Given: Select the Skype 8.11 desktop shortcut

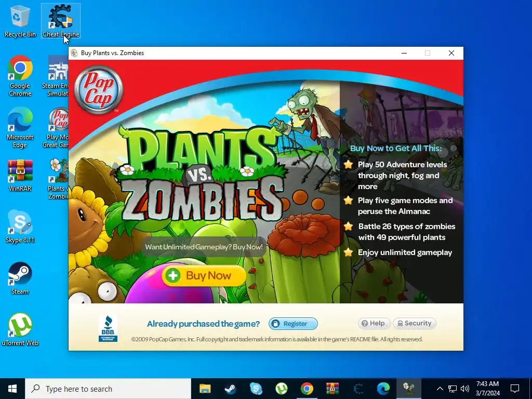Looking at the screenshot, I should [x=20, y=227].
